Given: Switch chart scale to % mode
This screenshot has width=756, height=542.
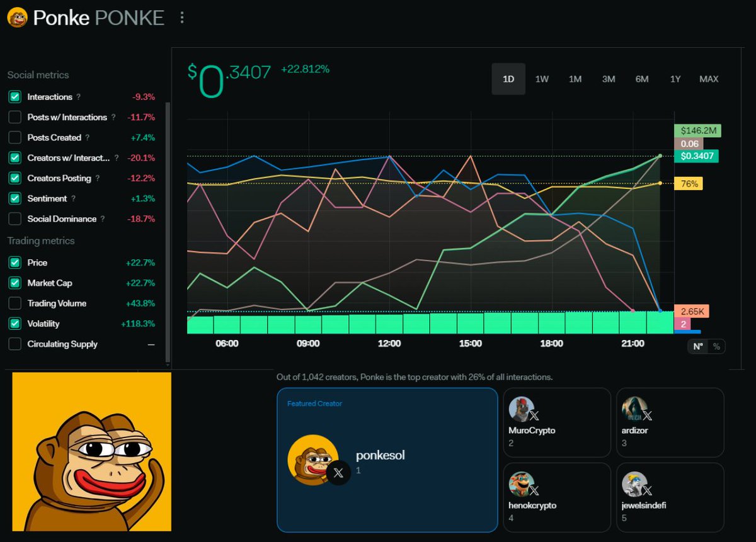Looking at the screenshot, I should pyautogui.click(x=716, y=346).
